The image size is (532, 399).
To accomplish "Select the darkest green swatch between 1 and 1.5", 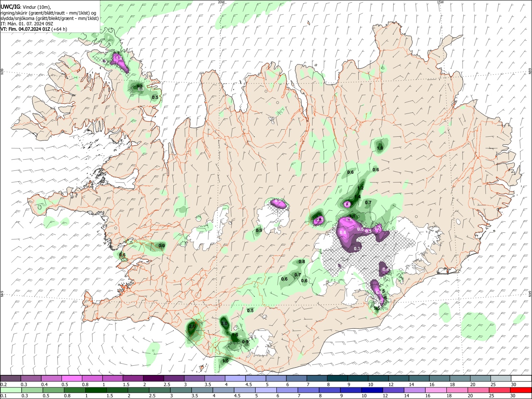I will 96,390.
